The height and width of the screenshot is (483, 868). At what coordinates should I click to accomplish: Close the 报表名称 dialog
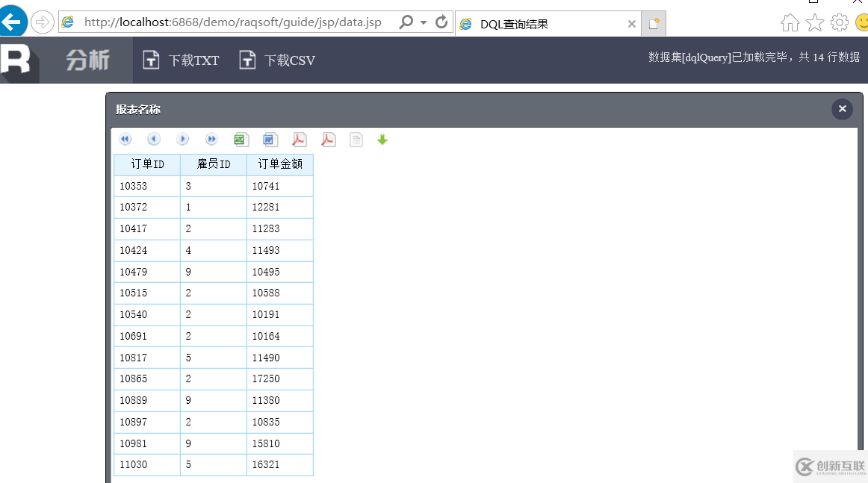pos(842,109)
